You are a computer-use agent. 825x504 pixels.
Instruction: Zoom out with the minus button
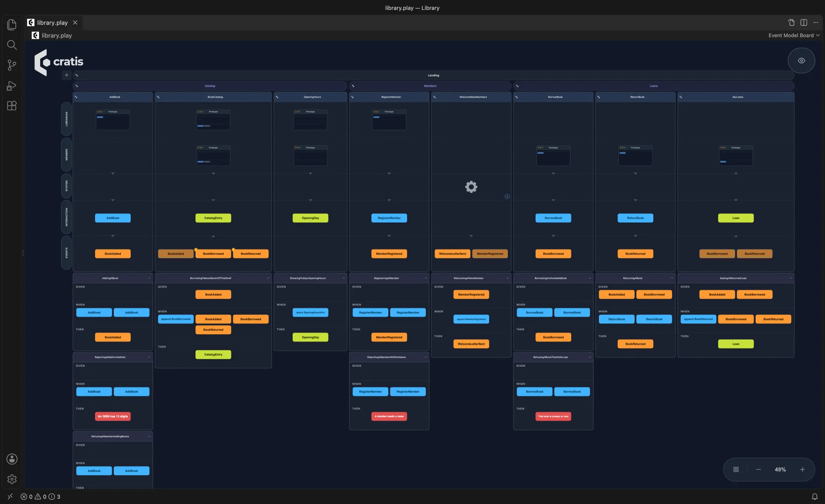point(758,469)
